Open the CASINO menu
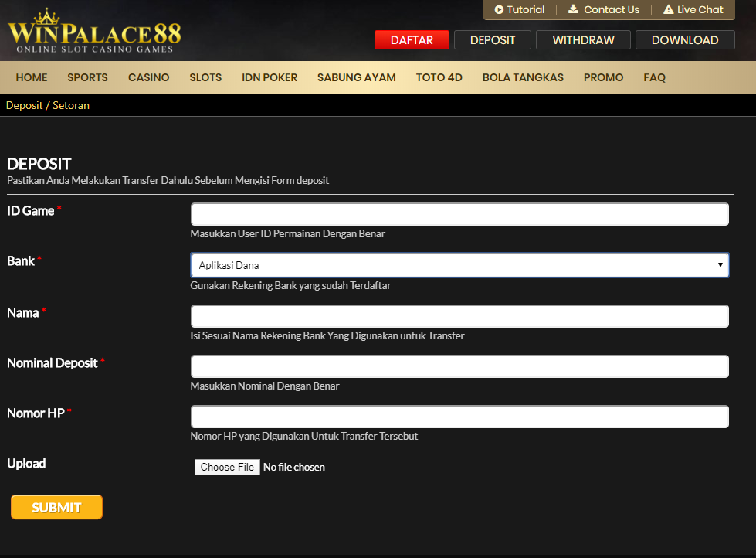The height and width of the screenshot is (558, 756). tap(148, 77)
